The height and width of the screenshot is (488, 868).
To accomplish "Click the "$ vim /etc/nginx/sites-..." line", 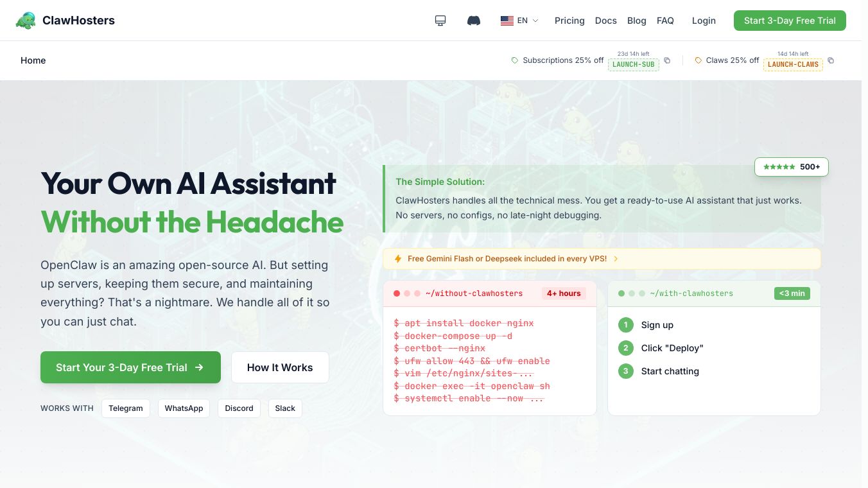I will 464,374.
